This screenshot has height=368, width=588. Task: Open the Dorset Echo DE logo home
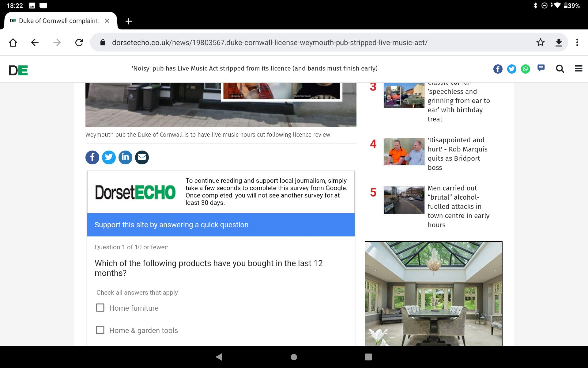click(x=18, y=70)
